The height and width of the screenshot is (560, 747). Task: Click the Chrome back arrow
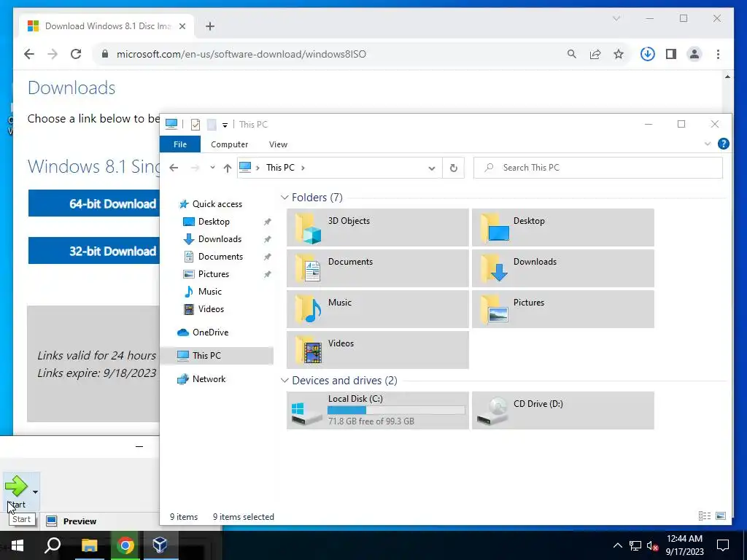(x=29, y=54)
